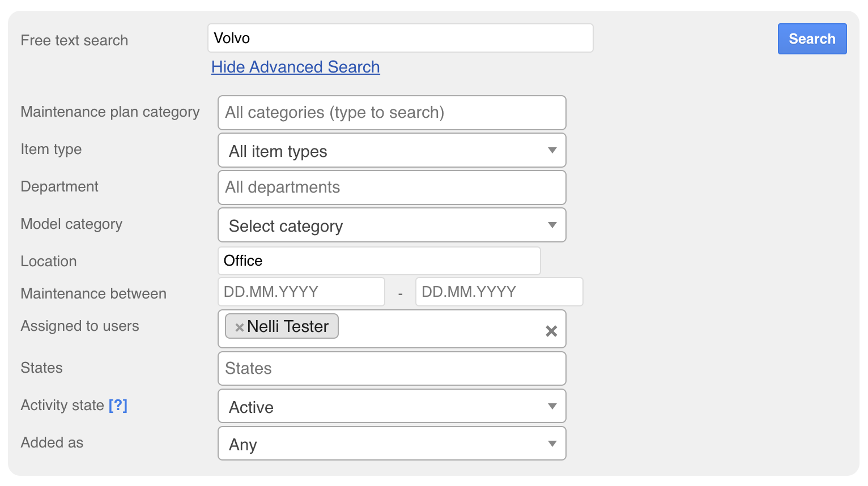Clear all assigned users with large X
The image size is (868, 486).
(551, 331)
